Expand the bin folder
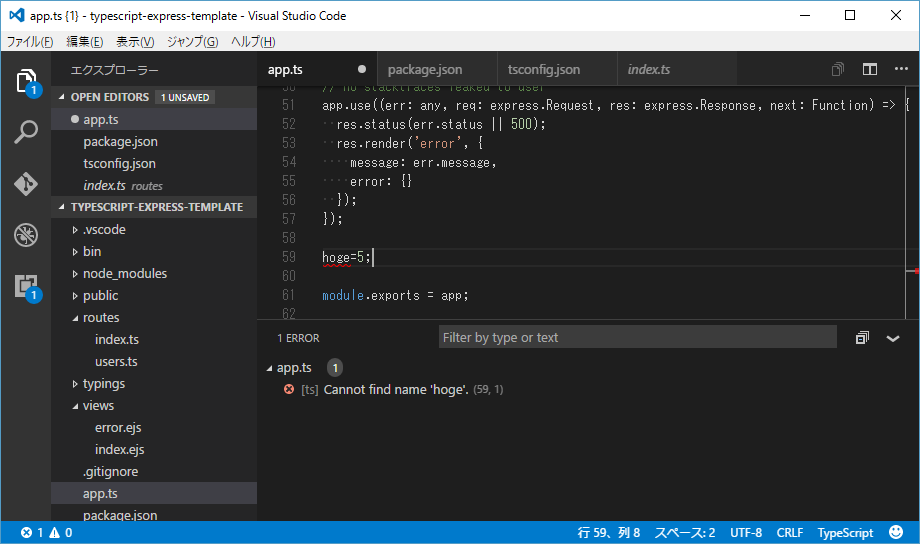920x544 pixels. [x=75, y=252]
